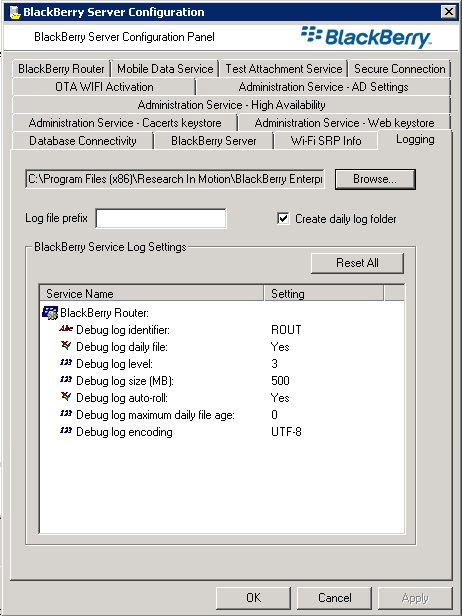This screenshot has width=462, height=616.
Task: Select Administration Service - Cacerts keystore tab
Action: 125,123
